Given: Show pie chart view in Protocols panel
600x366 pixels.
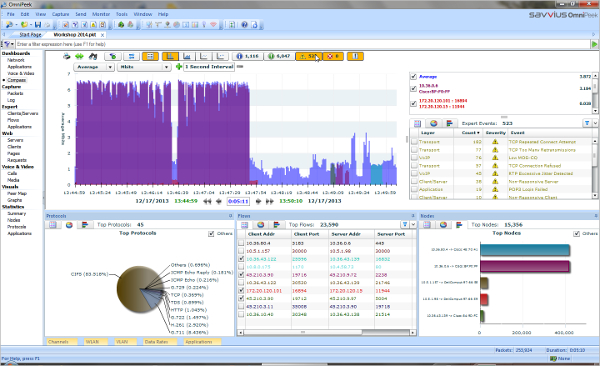Looking at the screenshot, I should pos(69,225).
